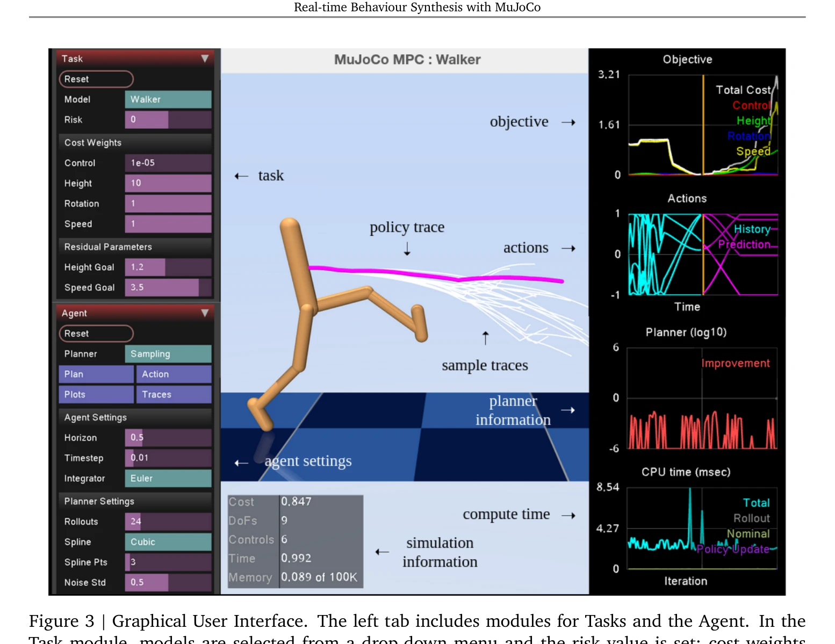Click the History legend label
835x644 pixels.
(752, 229)
